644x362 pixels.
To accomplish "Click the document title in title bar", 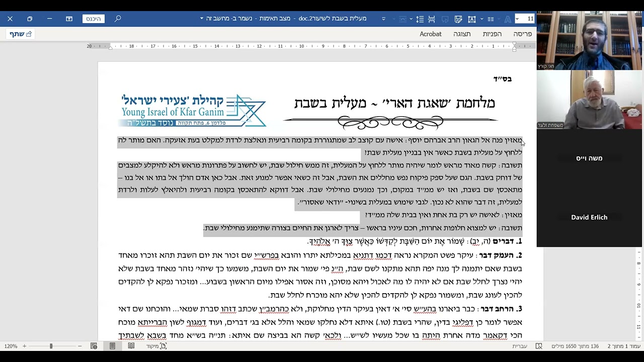I will 287,19.
